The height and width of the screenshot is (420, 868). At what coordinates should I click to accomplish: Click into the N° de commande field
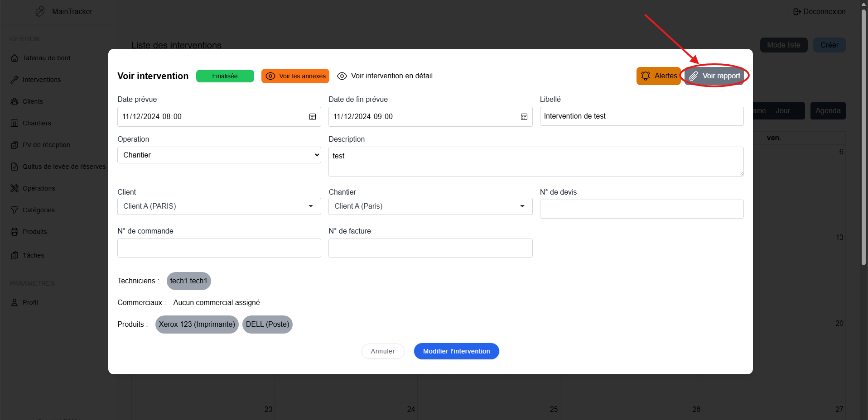(x=219, y=248)
